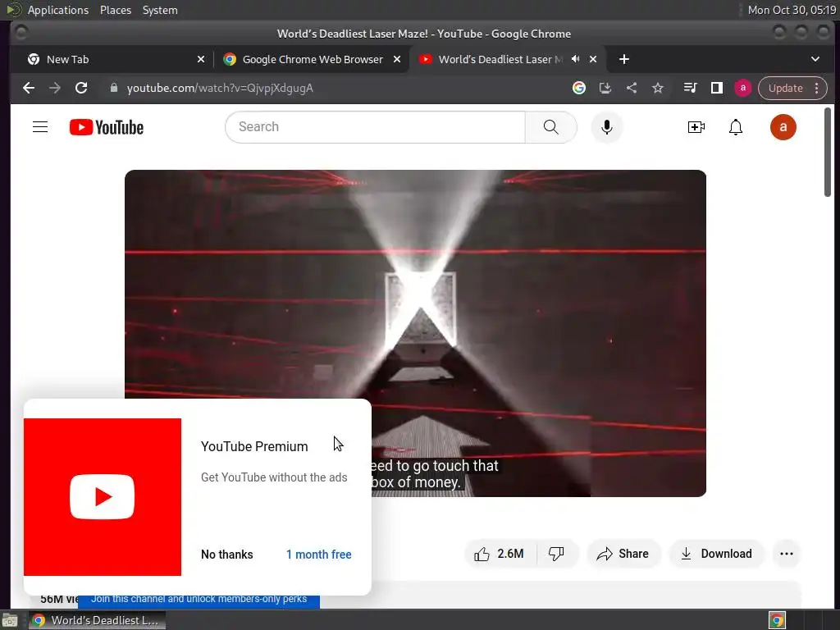The width and height of the screenshot is (840, 630).
Task: Open a new tab with plus
Action: [x=624, y=59]
